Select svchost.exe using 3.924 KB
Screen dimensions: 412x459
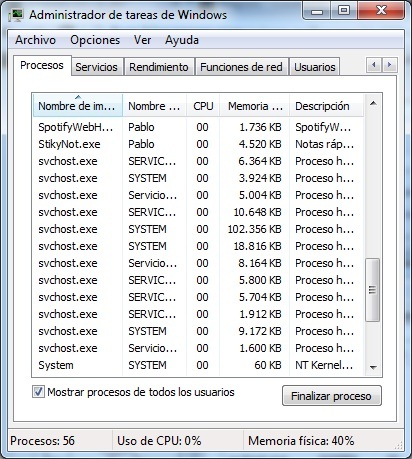point(198,178)
